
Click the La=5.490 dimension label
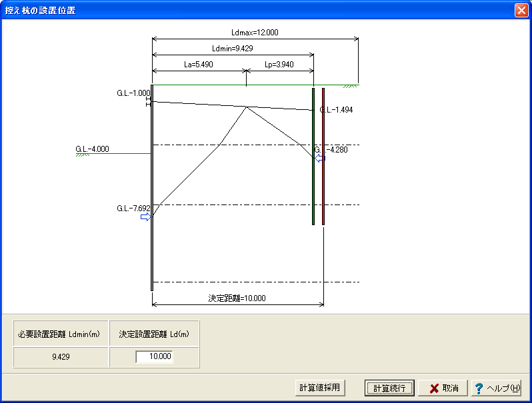click(x=199, y=65)
